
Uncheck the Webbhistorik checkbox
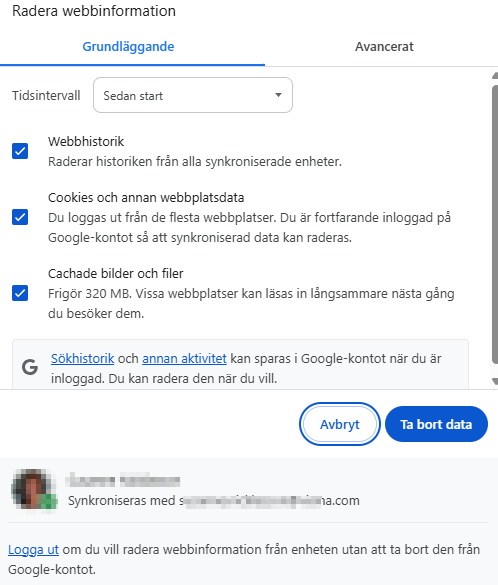pyautogui.click(x=20, y=151)
